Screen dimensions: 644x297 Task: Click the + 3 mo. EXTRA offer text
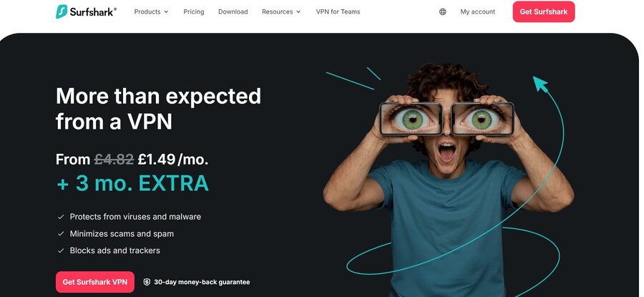click(x=132, y=184)
